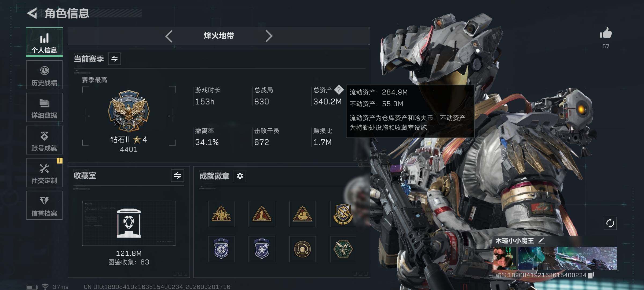Toggle 当前赛季 season switch button
Viewport: 644px width, 290px height.
click(x=114, y=59)
